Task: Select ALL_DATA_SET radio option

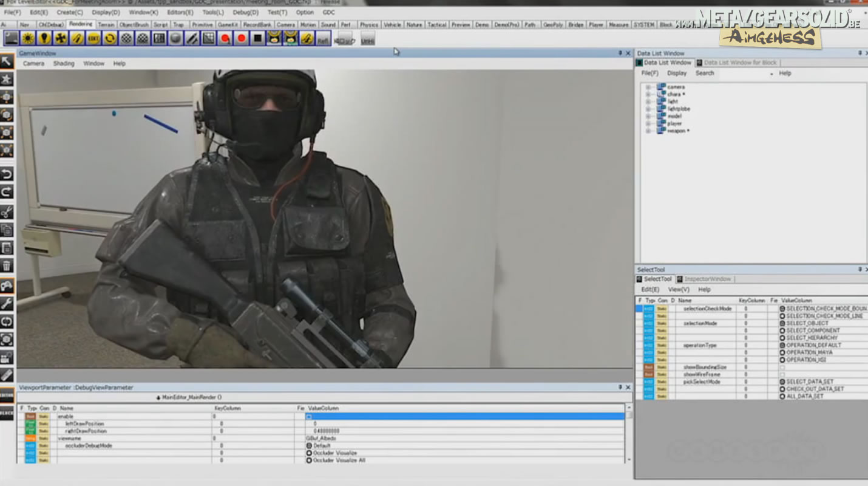Action: 782,396
